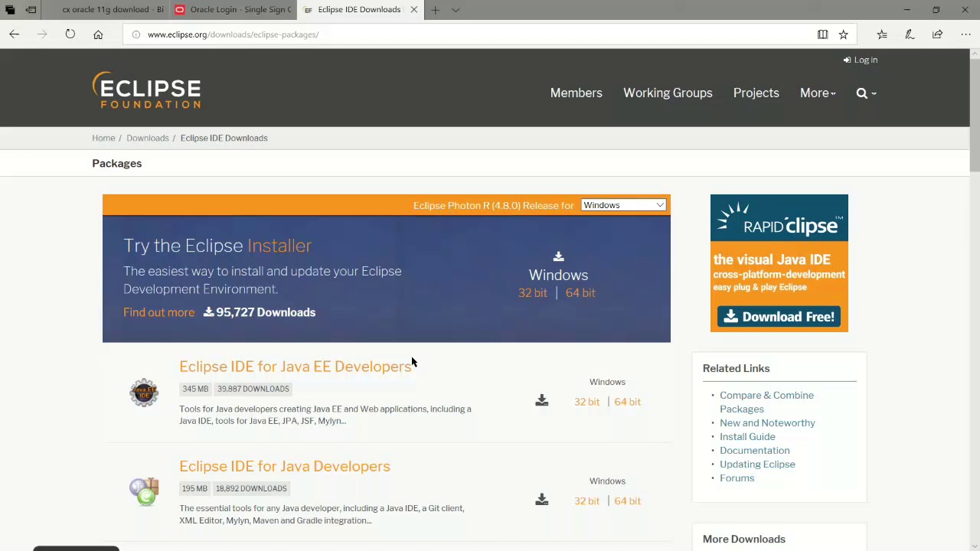This screenshot has width=980, height=551.
Task: Open Reading view icon in address bar
Action: coord(822,34)
